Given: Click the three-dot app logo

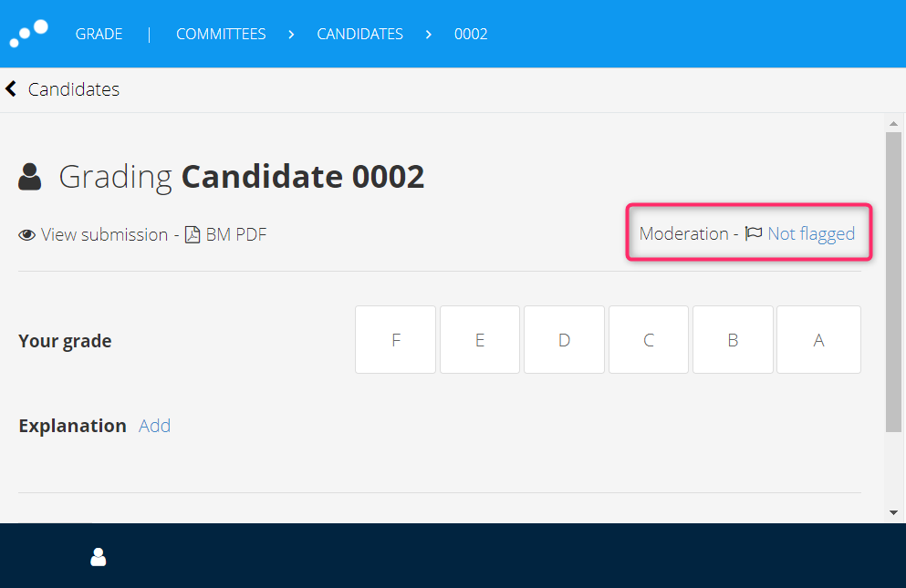Looking at the screenshot, I should pos(28,34).
